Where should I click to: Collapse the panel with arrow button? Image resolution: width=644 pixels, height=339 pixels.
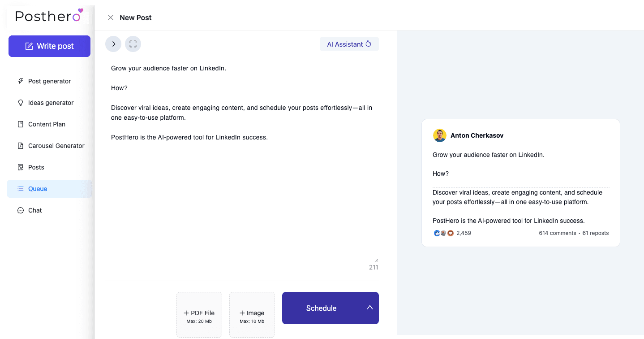click(113, 44)
